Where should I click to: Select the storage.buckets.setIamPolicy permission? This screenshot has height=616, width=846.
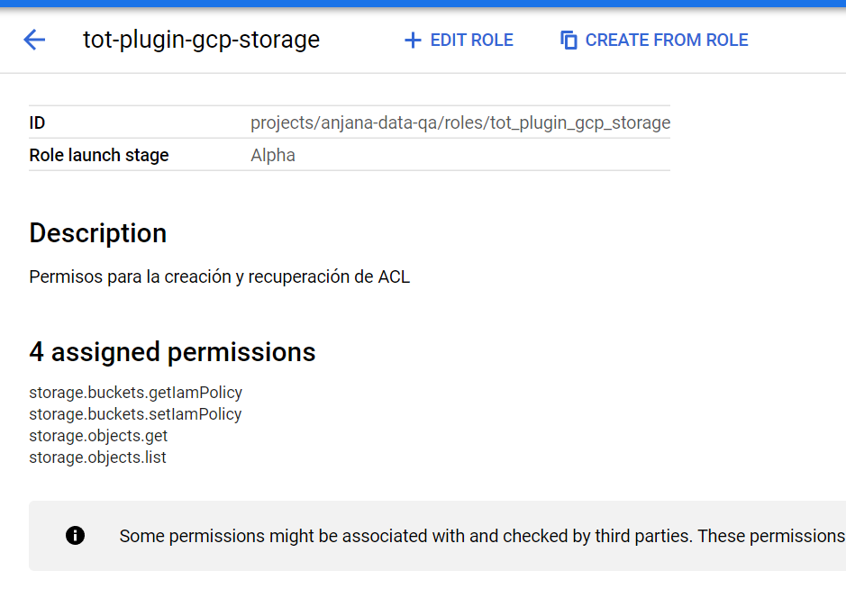(x=135, y=414)
